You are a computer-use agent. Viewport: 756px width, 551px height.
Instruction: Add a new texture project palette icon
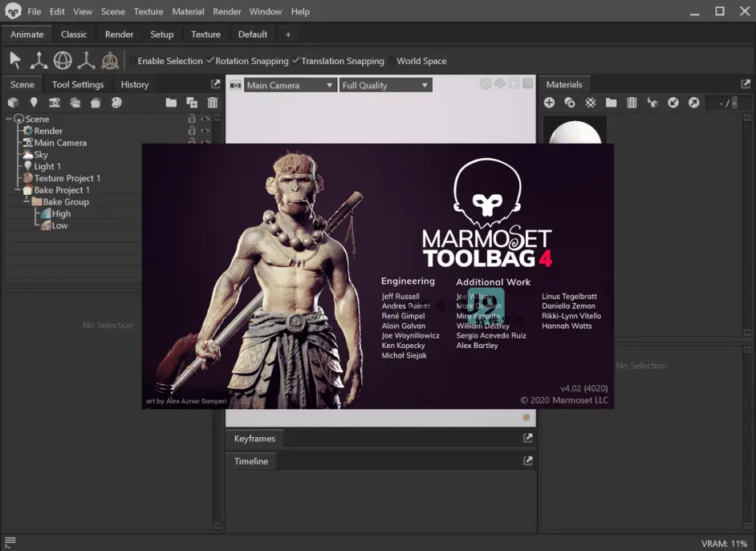coord(116,102)
